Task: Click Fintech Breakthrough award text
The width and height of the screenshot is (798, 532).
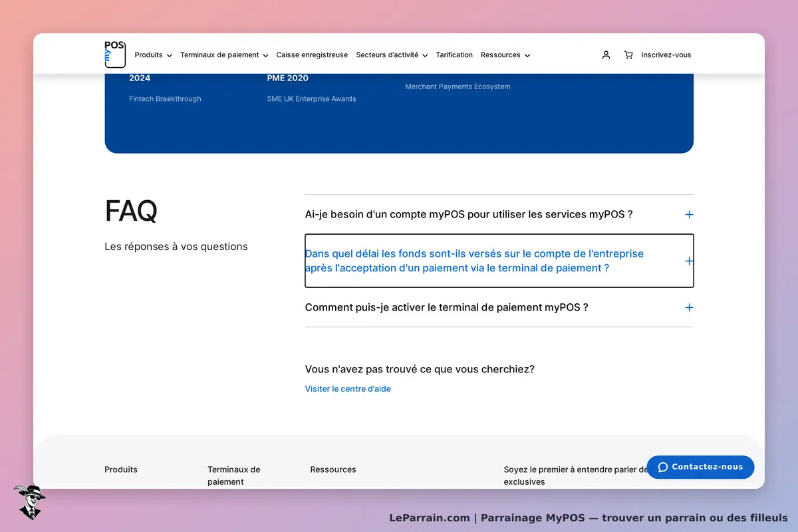Action: (x=165, y=99)
